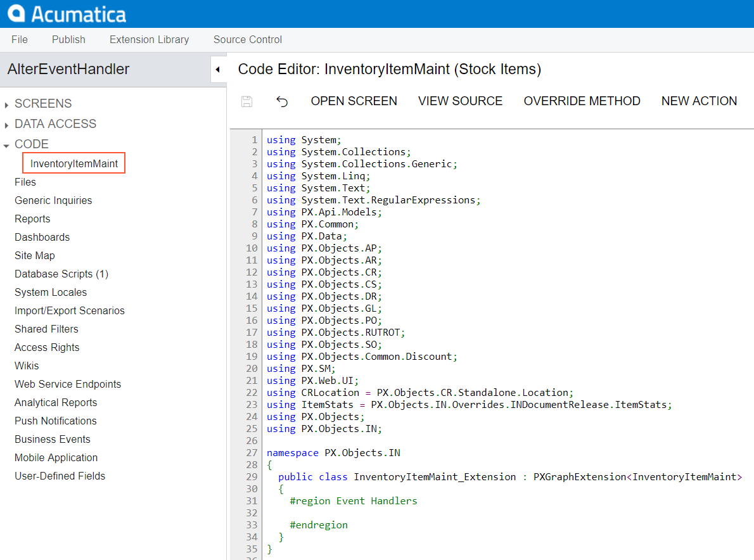This screenshot has height=560, width=754.
Task: Open the File menu
Action: [20, 39]
